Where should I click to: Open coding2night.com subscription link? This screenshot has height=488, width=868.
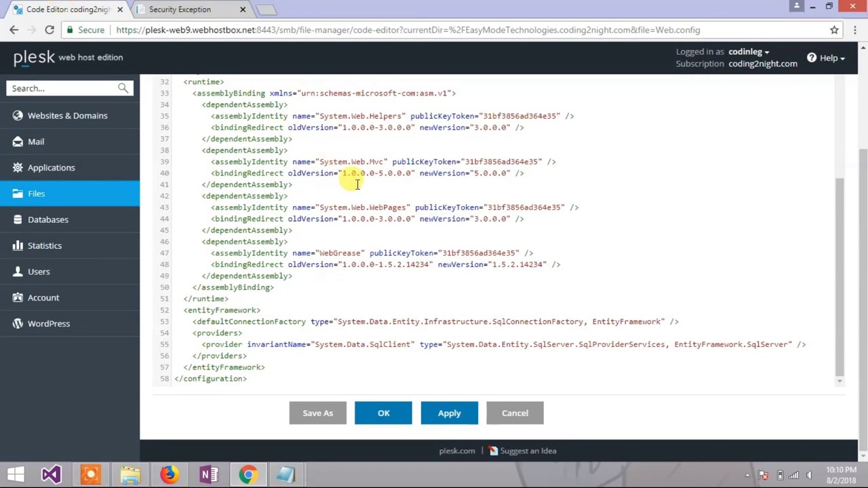(763, 64)
